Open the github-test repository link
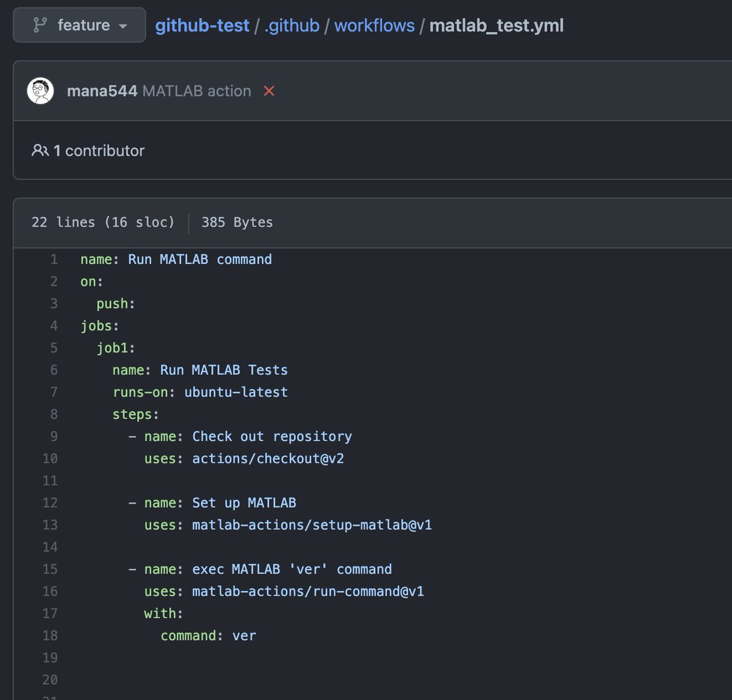Viewport: 732px width, 700px height. click(x=202, y=26)
